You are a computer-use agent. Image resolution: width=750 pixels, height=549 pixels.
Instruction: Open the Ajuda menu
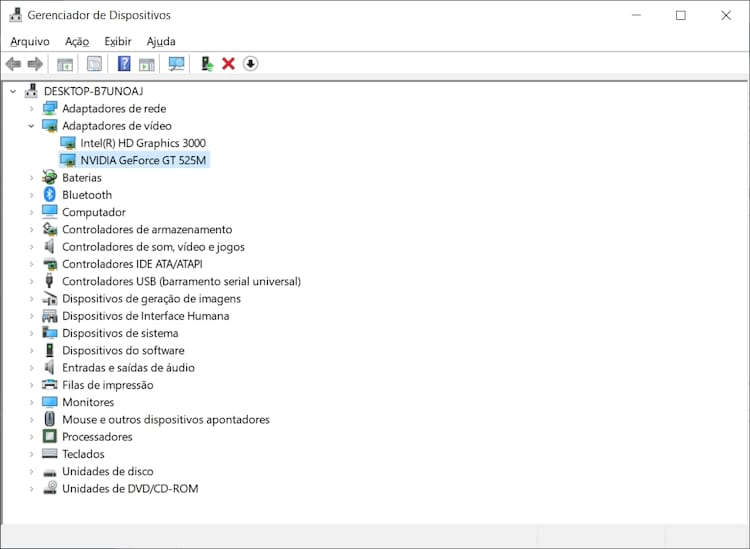(x=161, y=42)
